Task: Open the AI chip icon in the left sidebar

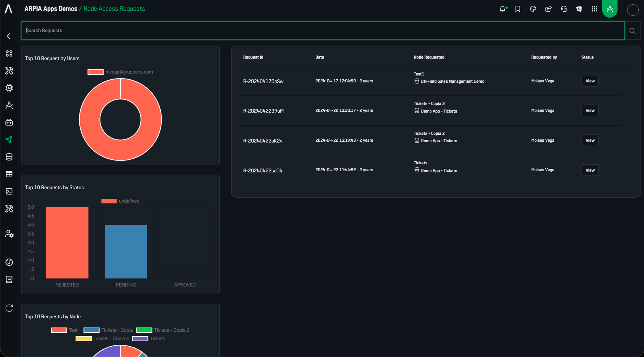Action: [x=9, y=88]
